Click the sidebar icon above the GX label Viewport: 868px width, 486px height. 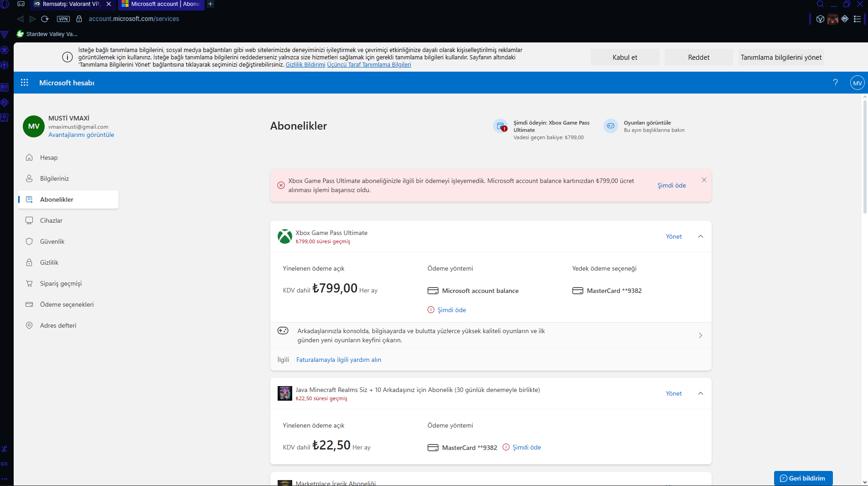[5, 449]
